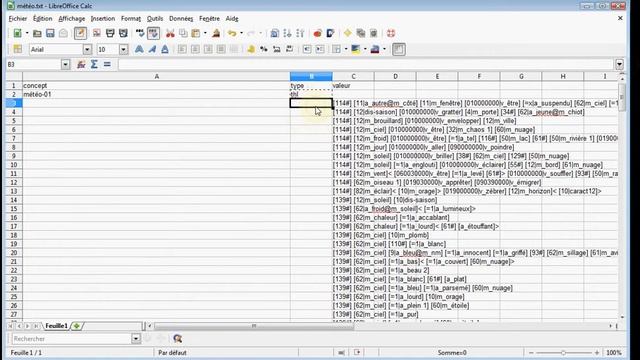This screenshot has height=360, width=640.
Task: Open the Édition menu
Action: [42, 19]
